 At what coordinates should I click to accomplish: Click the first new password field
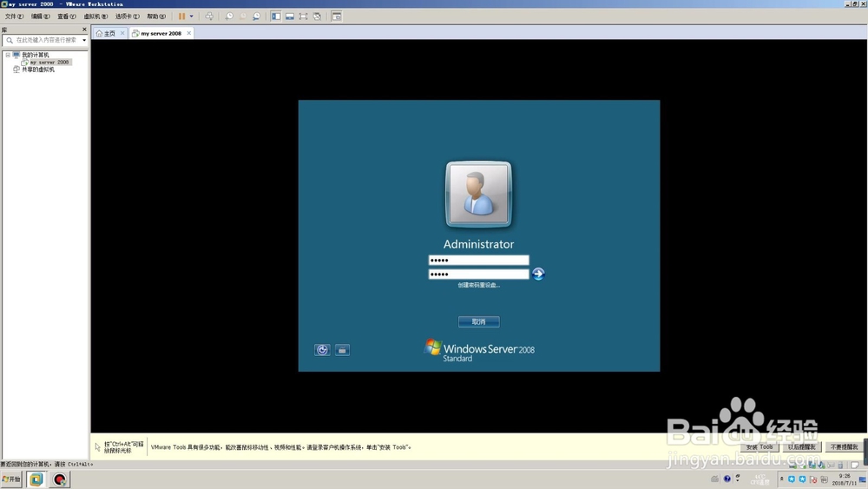pyautogui.click(x=478, y=260)
